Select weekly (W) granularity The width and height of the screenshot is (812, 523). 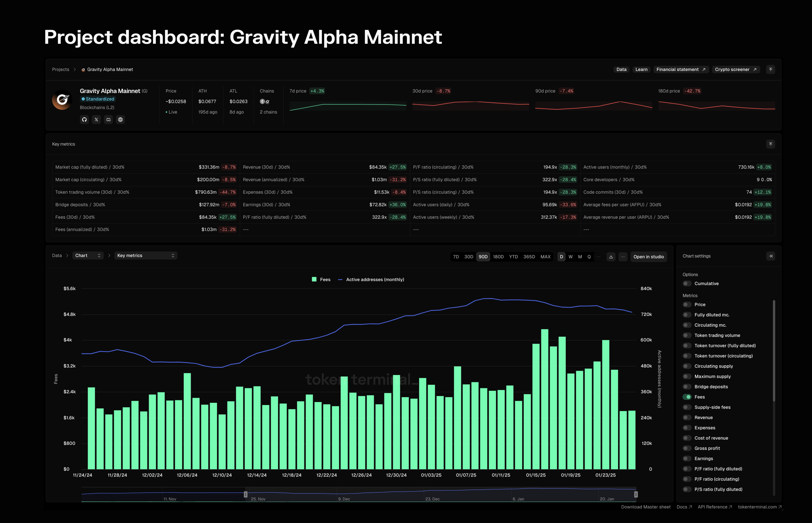[570, 257]
